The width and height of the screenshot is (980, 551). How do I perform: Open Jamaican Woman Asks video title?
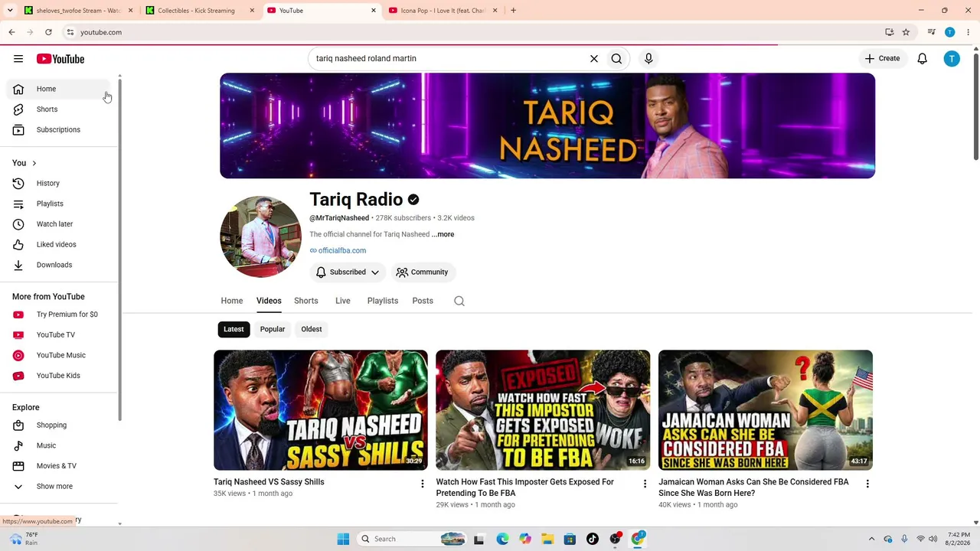coord(753,487)
